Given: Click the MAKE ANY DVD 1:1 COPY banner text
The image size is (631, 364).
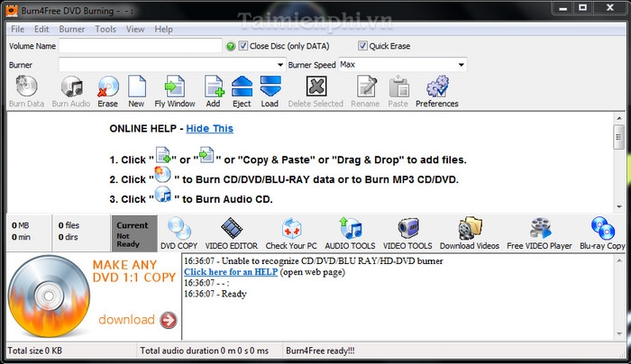Looking at the screenshot, I should click(134, 271).
